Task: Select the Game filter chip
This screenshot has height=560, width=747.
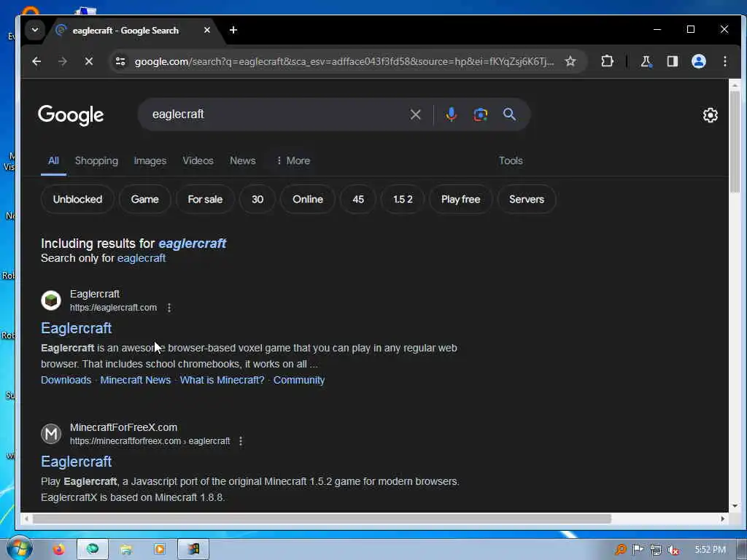Action: (145, 199)
